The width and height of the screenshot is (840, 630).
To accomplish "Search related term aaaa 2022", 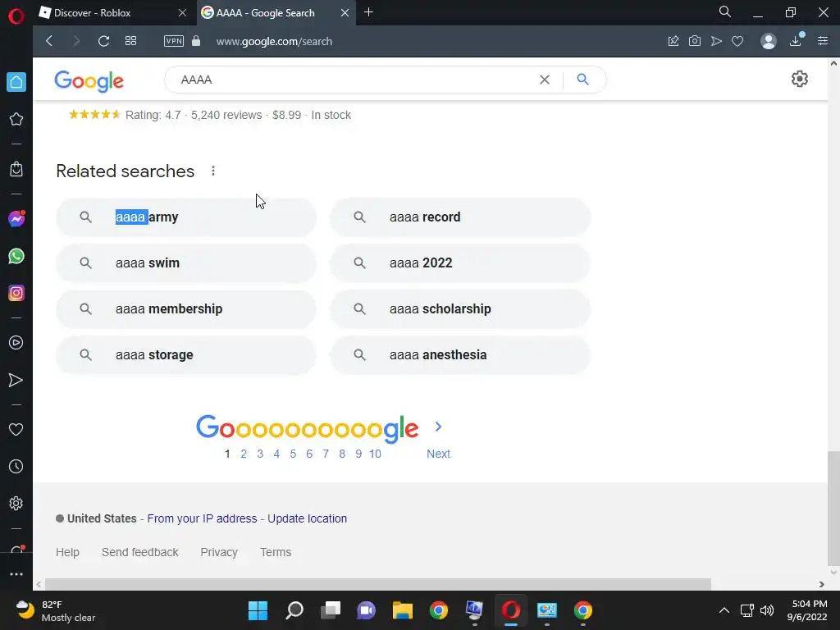I will tap(460, 263).
